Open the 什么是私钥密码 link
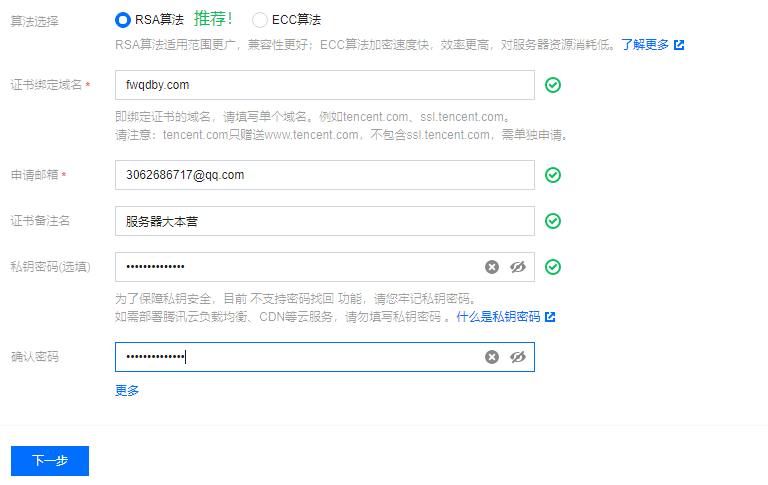Image resolution: width=768 pixels, height=485 pixels. click(498, 317)
